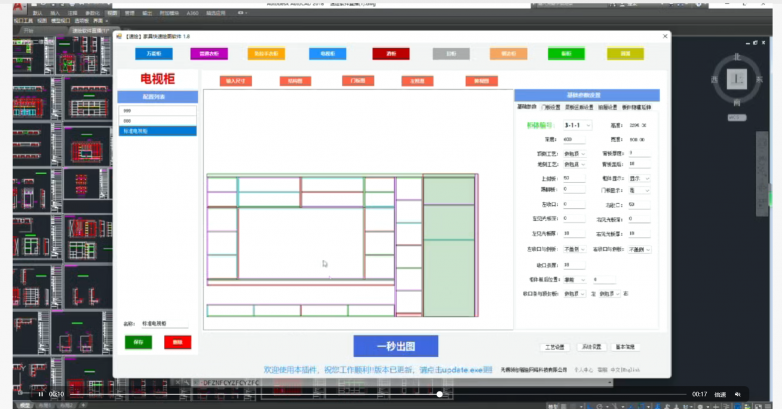Viewport: 782px width, 409px height.
Task: Open the 输入尺寸 tab
Action: (237, 80)
